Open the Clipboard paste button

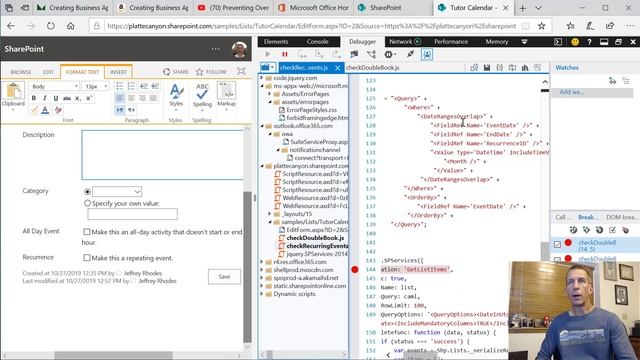tap(13, 95)
